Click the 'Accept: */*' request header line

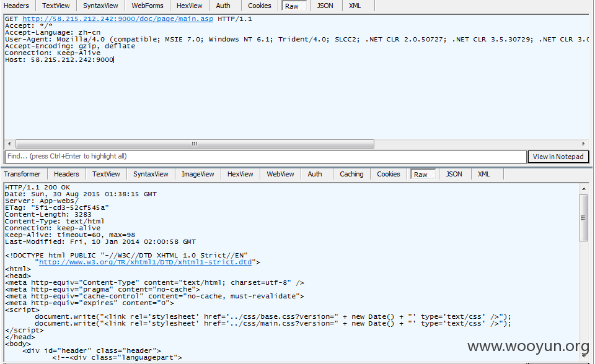[x=29, y=26]
